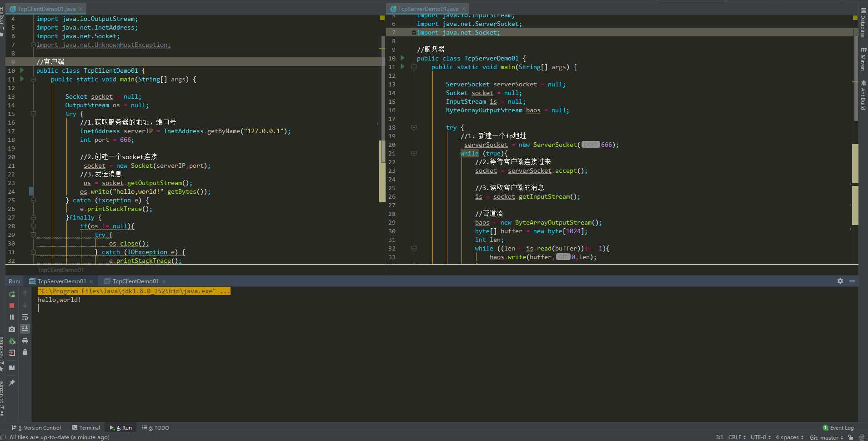
Task: Toggle scroll to end of console
Action: click(x=25, y=328)
